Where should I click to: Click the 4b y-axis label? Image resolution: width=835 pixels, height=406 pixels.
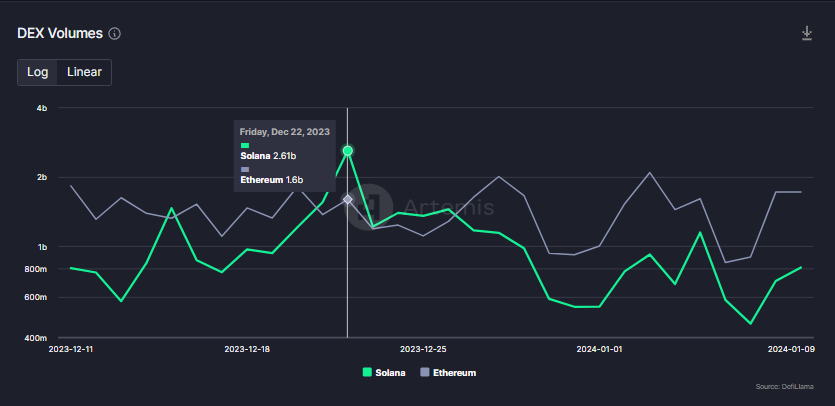pos(42,108)
